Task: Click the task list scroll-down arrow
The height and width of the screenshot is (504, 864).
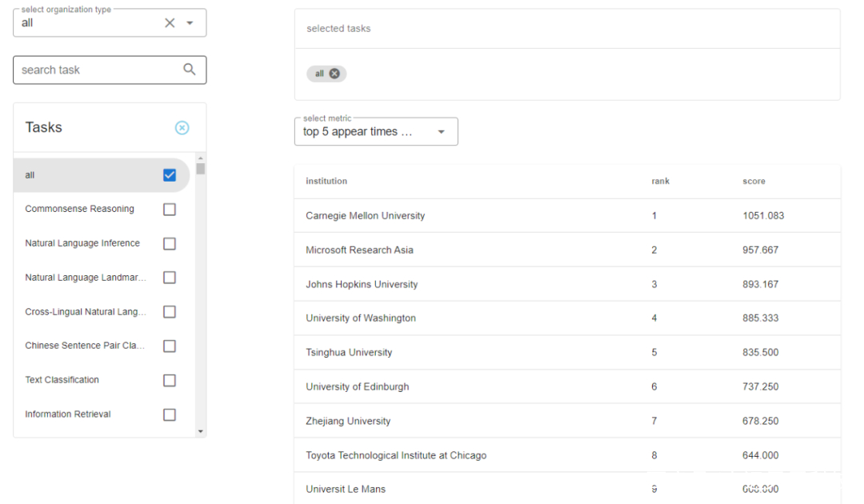Action: tap(201, 431)
